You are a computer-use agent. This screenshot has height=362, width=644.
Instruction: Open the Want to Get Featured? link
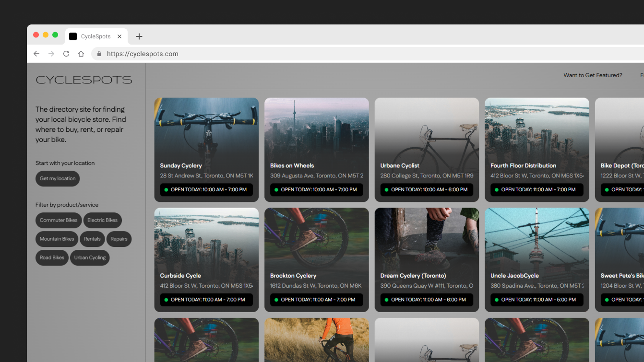pos(593,75)
